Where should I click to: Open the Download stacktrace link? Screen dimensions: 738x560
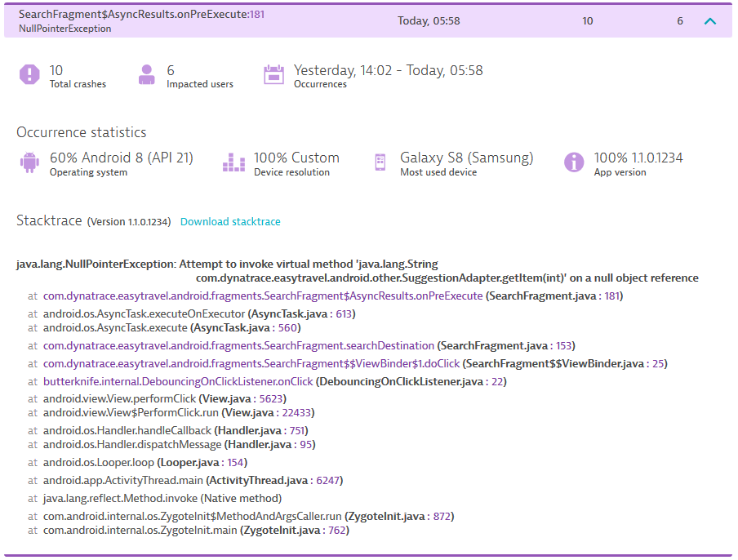[230, 222]
